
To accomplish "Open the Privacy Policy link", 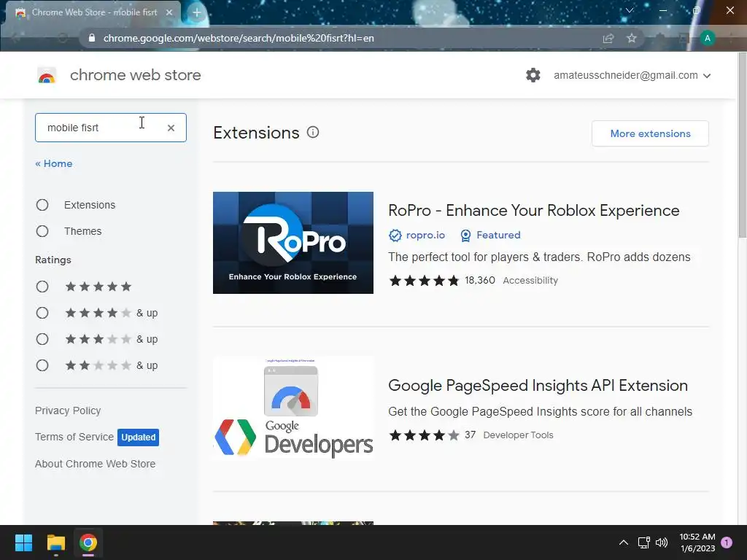I will pyautogui.click(x=68, y=411).
